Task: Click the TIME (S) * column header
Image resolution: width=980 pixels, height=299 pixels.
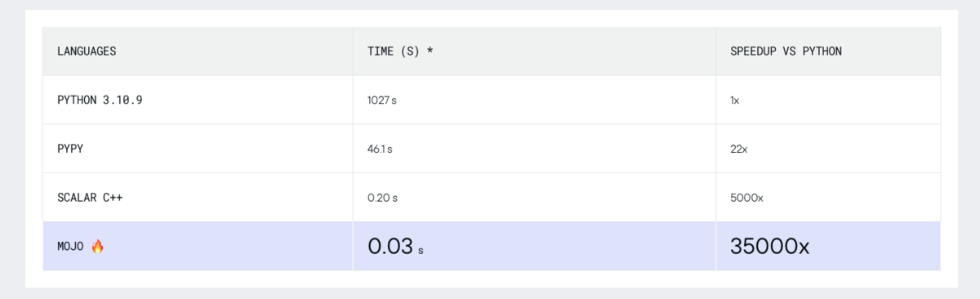Action: pos(400,51)
